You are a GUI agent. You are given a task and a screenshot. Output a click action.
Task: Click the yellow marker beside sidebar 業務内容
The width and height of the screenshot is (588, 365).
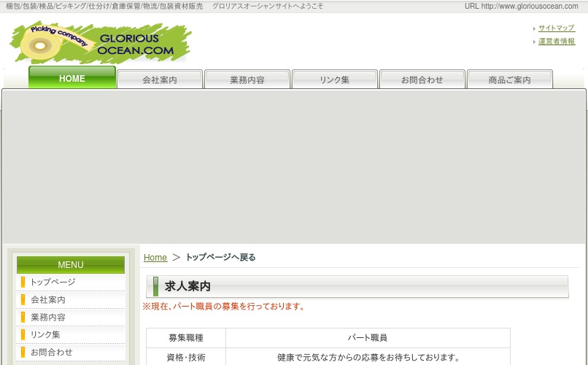pos(23,317)
